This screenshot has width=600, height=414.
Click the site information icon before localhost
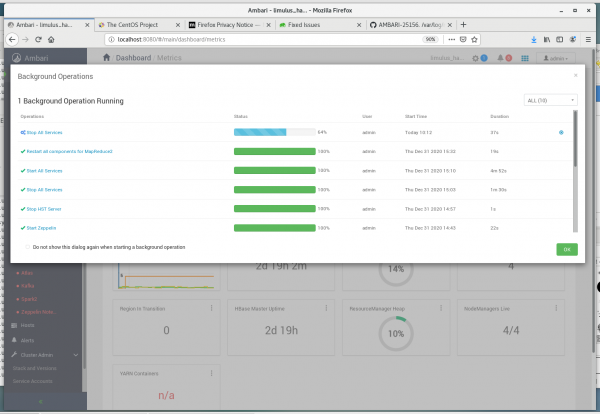click(111, 39)
